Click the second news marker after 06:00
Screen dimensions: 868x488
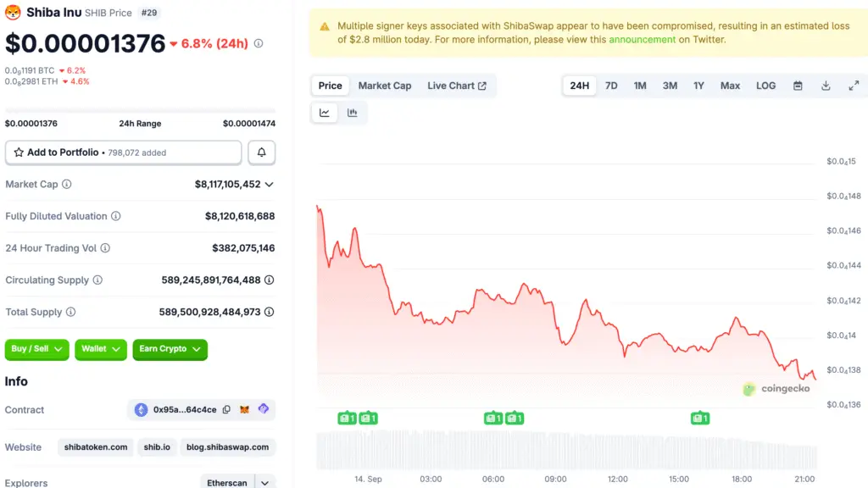(x=515, y=419)
